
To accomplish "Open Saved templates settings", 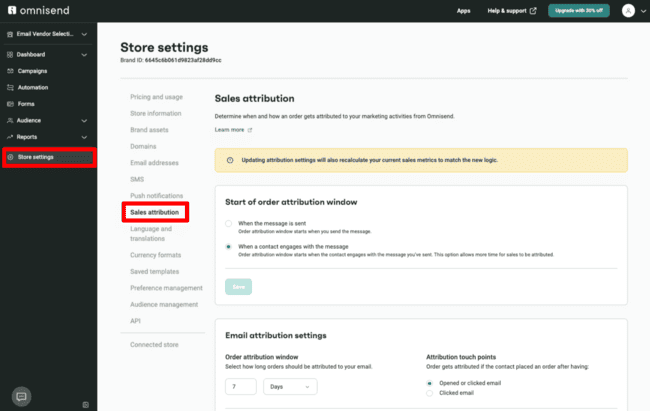I will [x=155, y=272].
